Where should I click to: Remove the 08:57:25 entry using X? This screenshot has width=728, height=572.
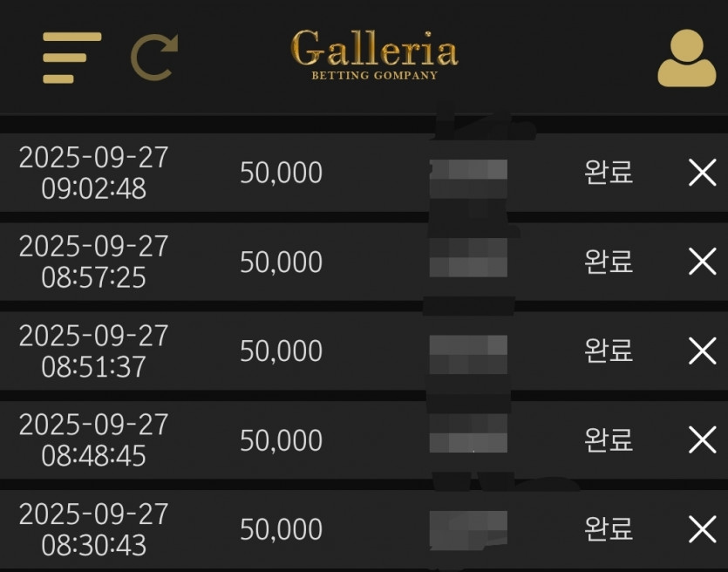702,262
